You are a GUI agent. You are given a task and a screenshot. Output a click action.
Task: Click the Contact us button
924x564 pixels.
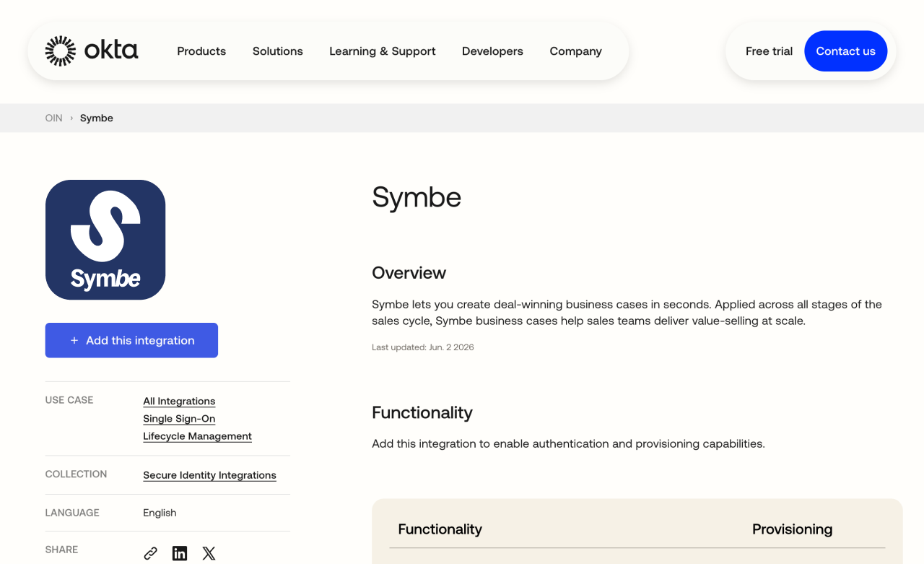pos(845,51)
